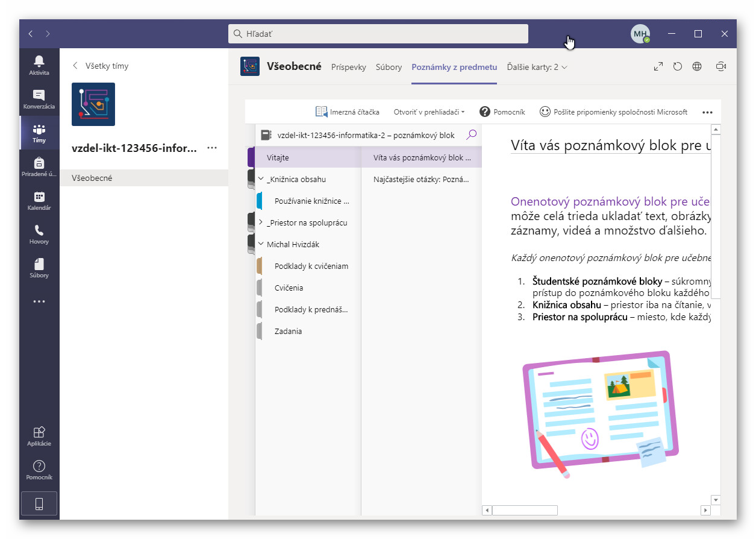756x539 pixels.
Task: Open the Aktivita bell icon
Action: pyautogui.click(x=39, y=65)
